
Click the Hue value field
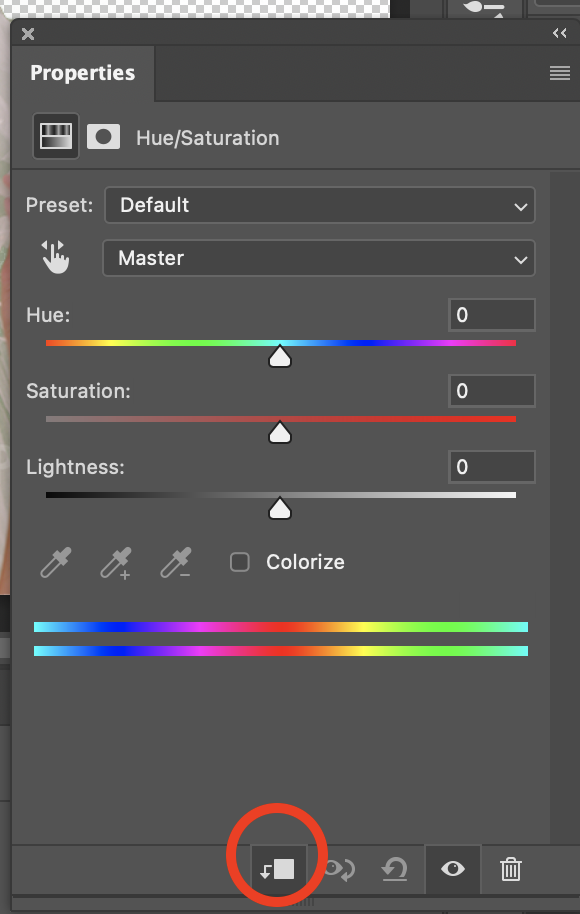point(492,314)
